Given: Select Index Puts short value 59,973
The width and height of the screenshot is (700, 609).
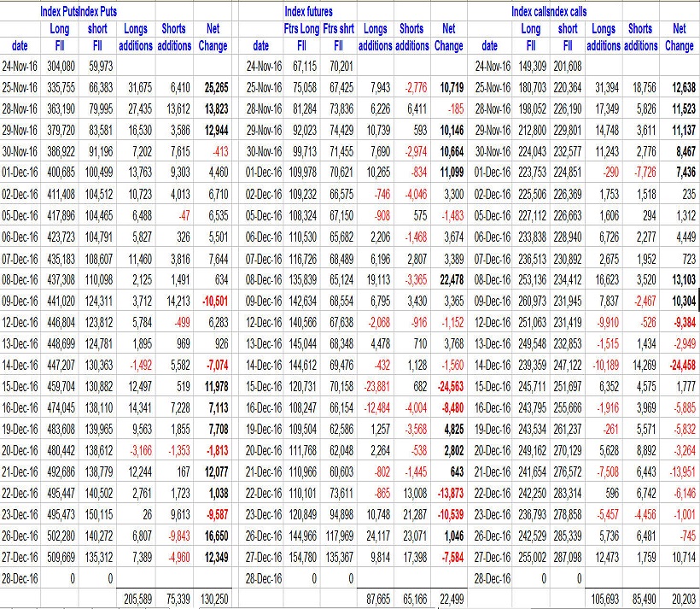Looking at the screenshot, I should tap(101, 67).
